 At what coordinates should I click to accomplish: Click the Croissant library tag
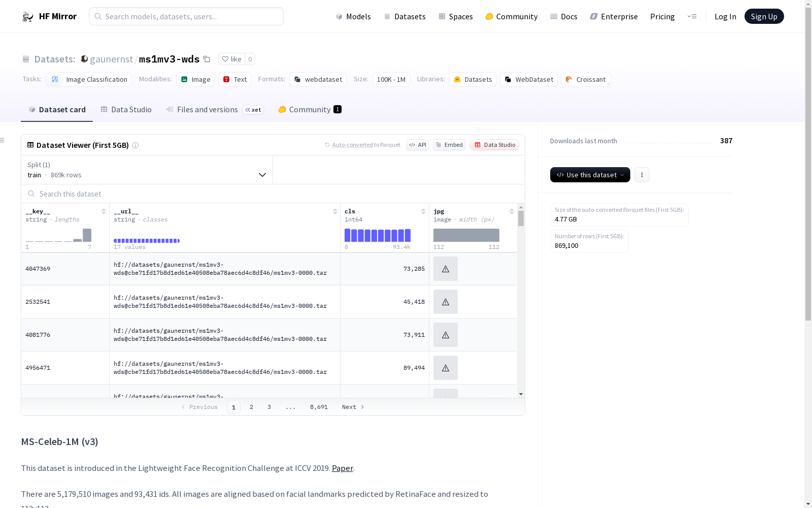[x=586, y=79]
